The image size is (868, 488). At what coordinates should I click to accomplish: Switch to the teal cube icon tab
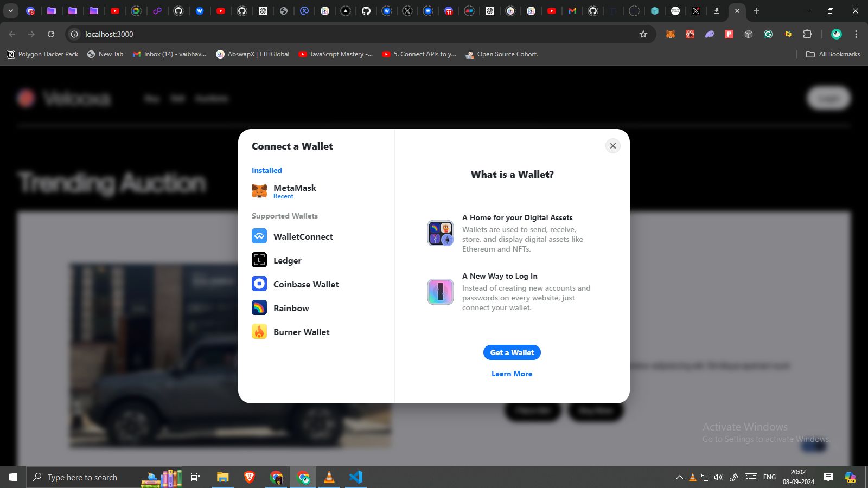pos(655,11)
